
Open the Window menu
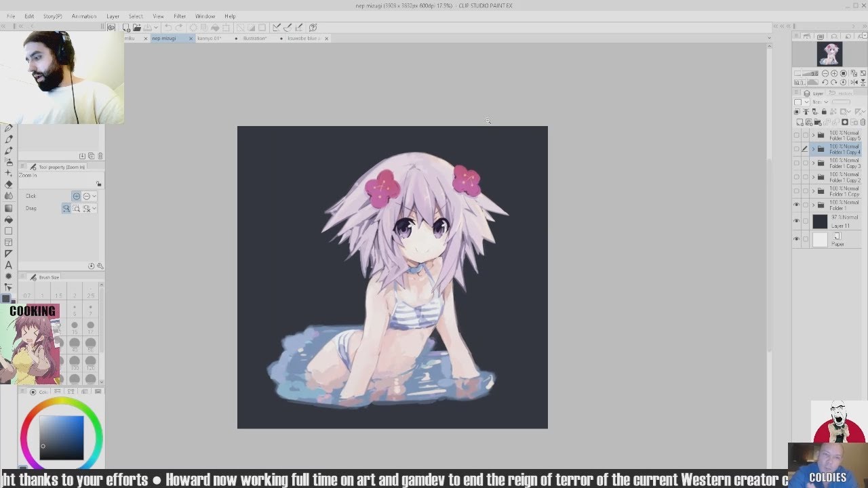point(205,16)
